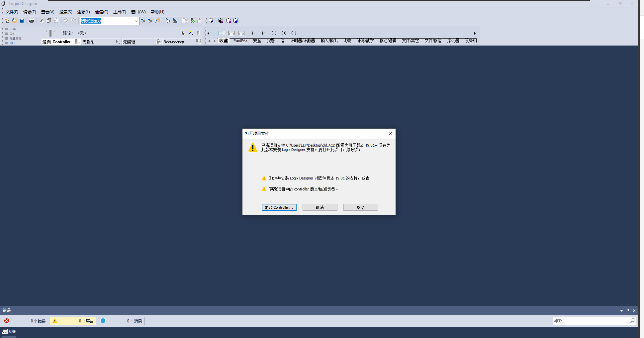Insert an Examine Off contact

[264, 33]
